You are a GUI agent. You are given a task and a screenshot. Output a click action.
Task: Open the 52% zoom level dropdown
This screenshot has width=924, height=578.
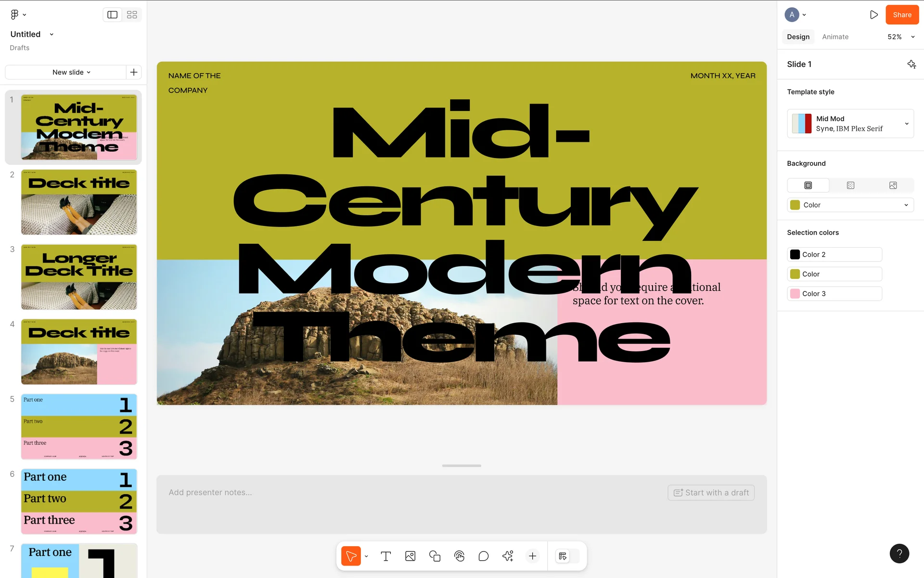tap(900, 37)
